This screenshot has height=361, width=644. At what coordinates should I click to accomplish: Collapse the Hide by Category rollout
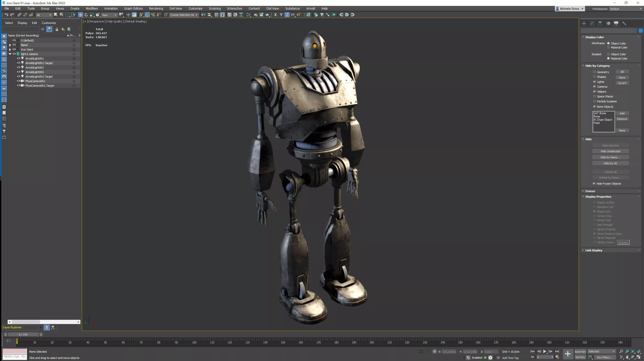[x=597, y=66]
